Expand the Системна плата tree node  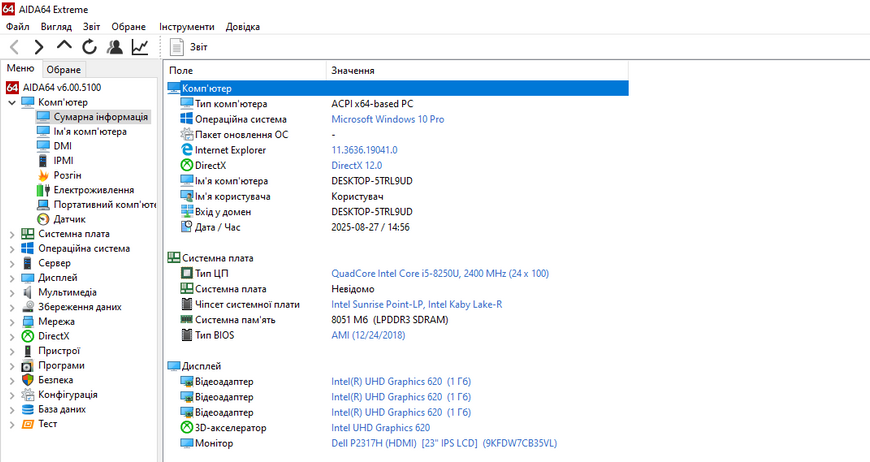tap(12, 235)
